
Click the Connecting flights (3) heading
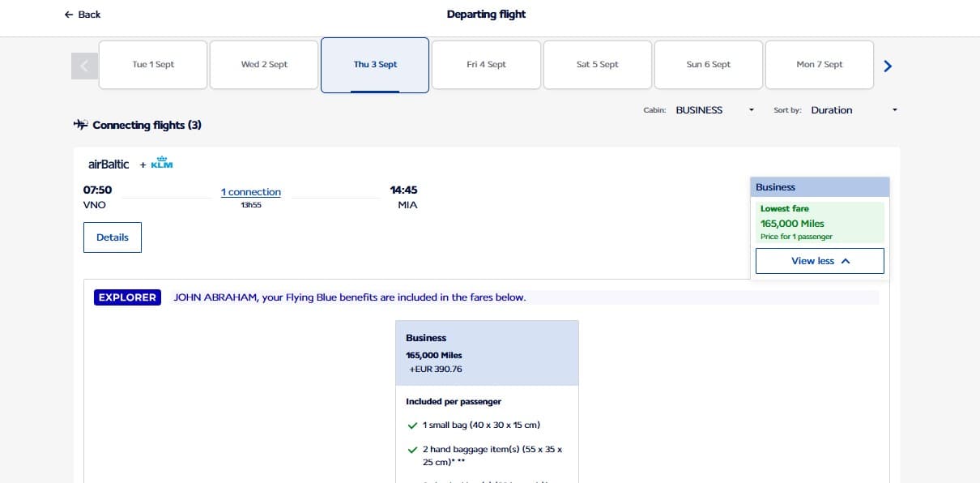(x=147, y=125)
